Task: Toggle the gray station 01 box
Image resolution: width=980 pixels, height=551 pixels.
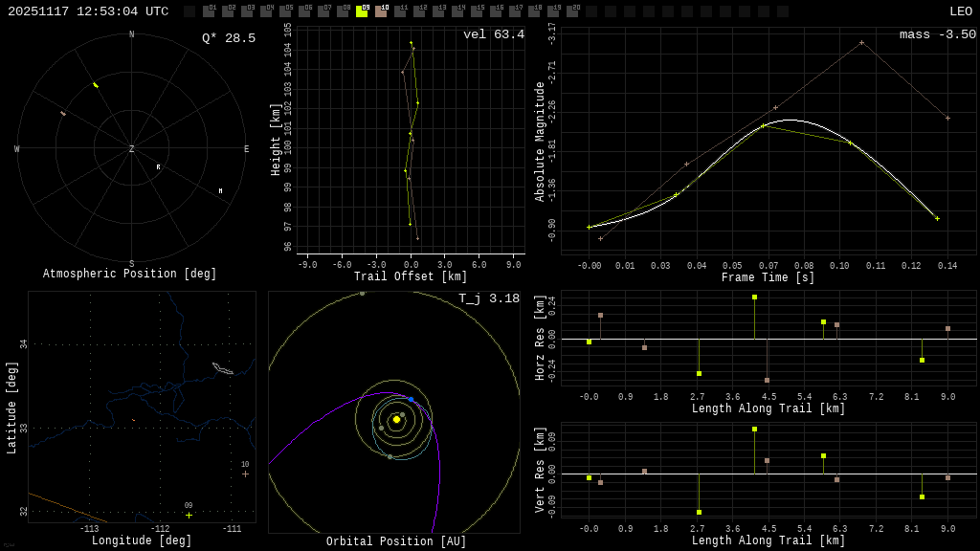Action: [x=209, y=12]
